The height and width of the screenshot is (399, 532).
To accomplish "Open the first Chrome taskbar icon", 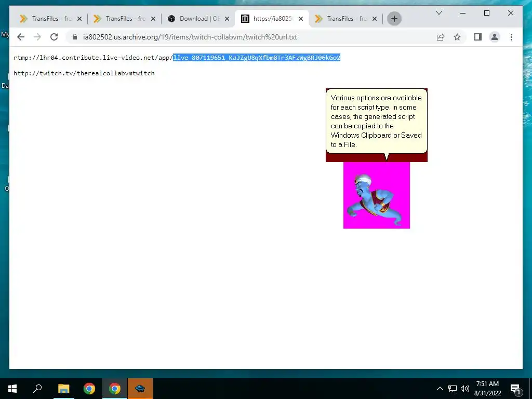I will [89, 389].
